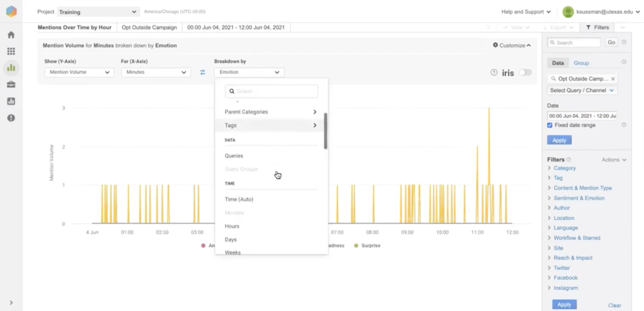Select the bar chart analytics sidebar icon
The image size is (644, 311).
click(x=11, y=68)
